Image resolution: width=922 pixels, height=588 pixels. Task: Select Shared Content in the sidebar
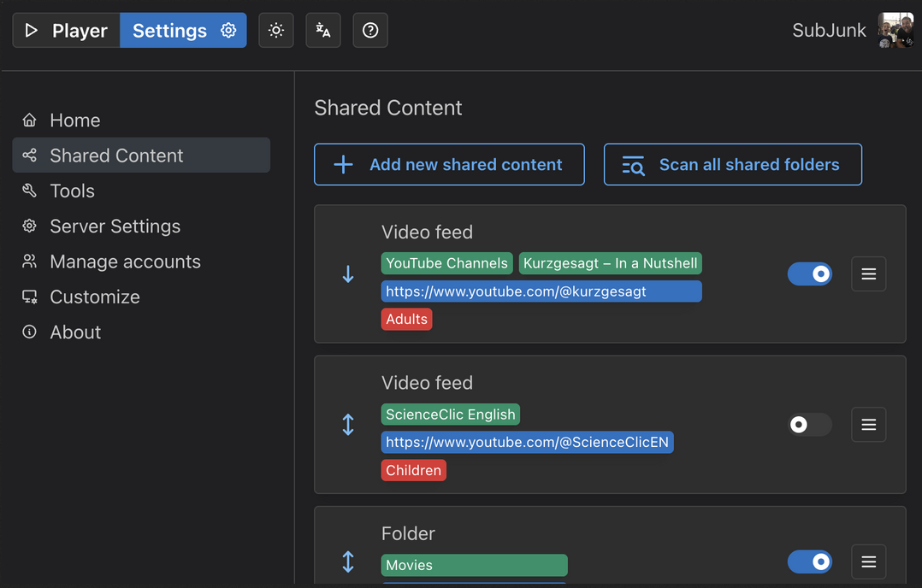tap(141, 155)
